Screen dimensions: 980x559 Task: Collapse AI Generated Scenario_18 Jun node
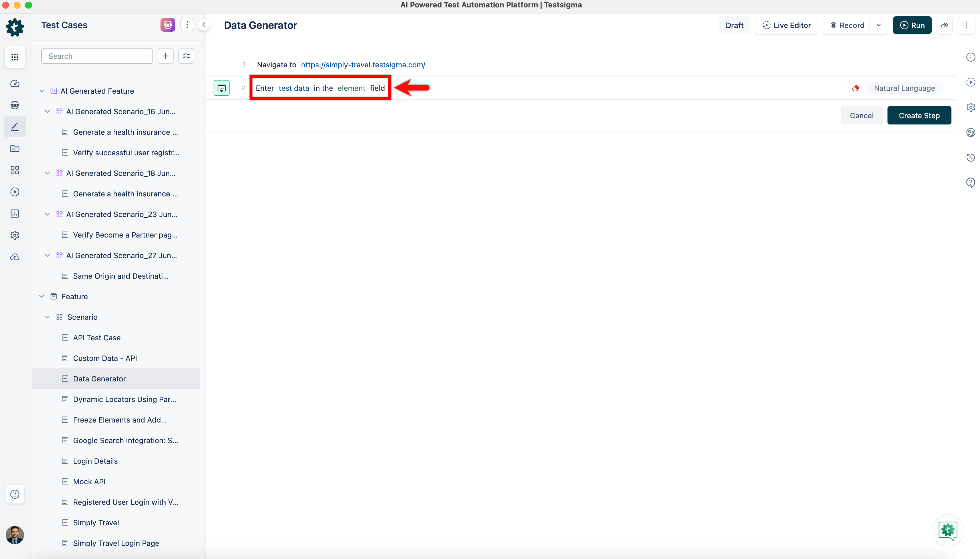pyautogui.click(x=47, y=173)
